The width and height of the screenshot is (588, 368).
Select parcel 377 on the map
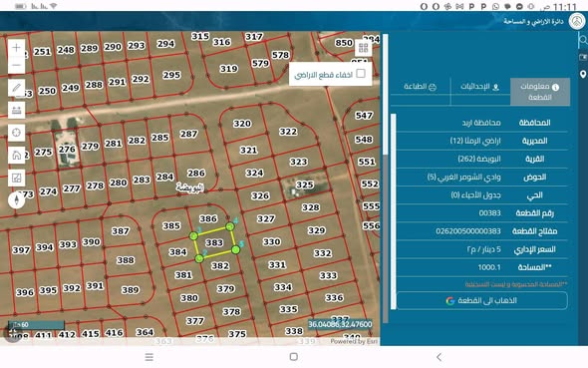pyautogui.click(x=195, y=321)
